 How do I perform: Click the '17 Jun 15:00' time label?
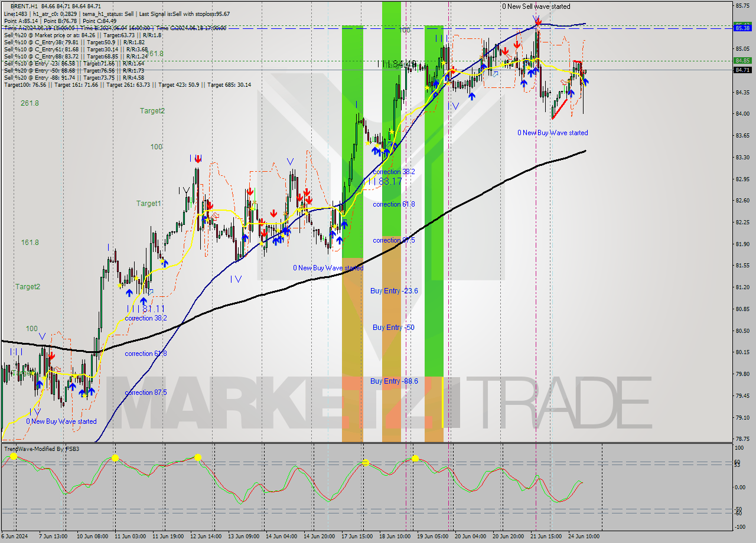click(357, 537)
